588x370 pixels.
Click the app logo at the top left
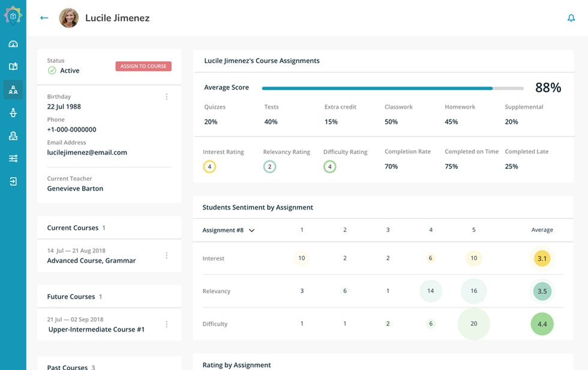pyautogui.click(x=12, y=15)
